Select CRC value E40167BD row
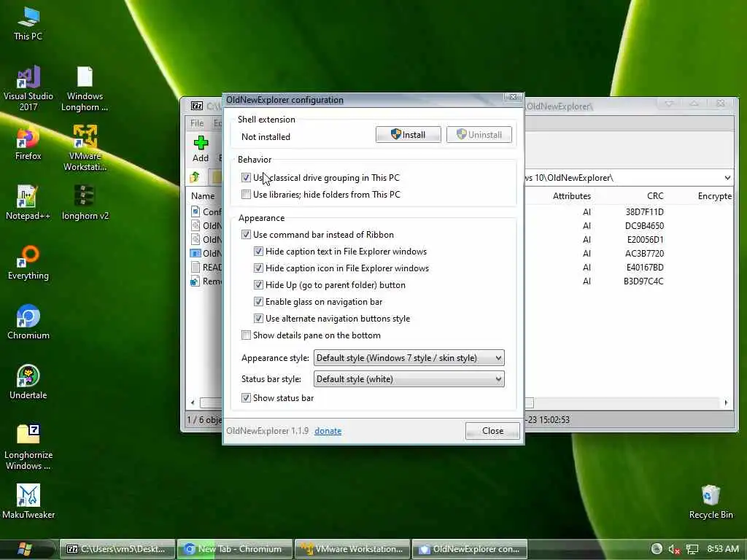Viewport: 747px width, 560px height. [645, 267]
